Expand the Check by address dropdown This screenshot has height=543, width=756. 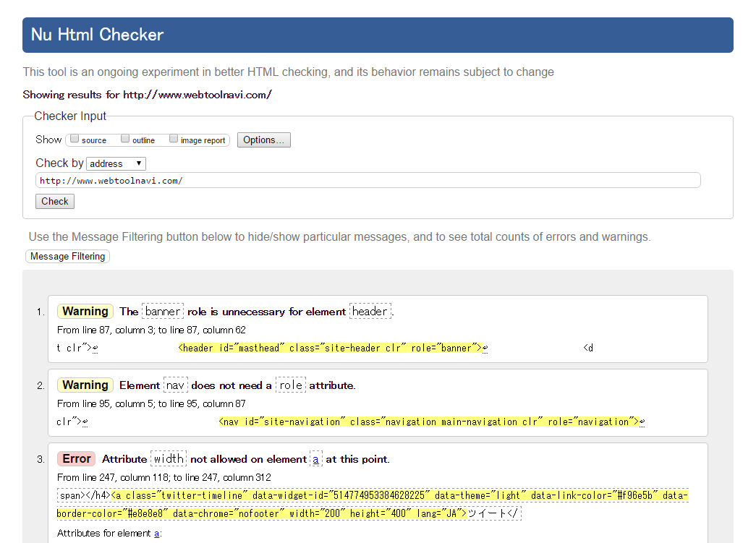pyautogui.click(x=116, y=163)
